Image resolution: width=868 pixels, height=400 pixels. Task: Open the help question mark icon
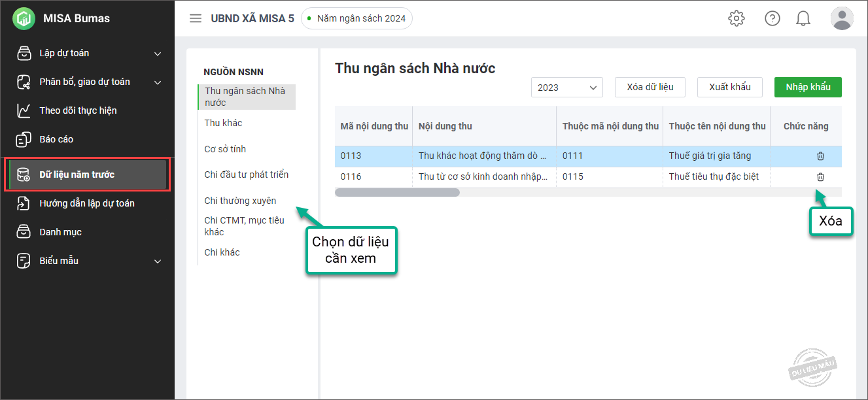click(773, 18)
